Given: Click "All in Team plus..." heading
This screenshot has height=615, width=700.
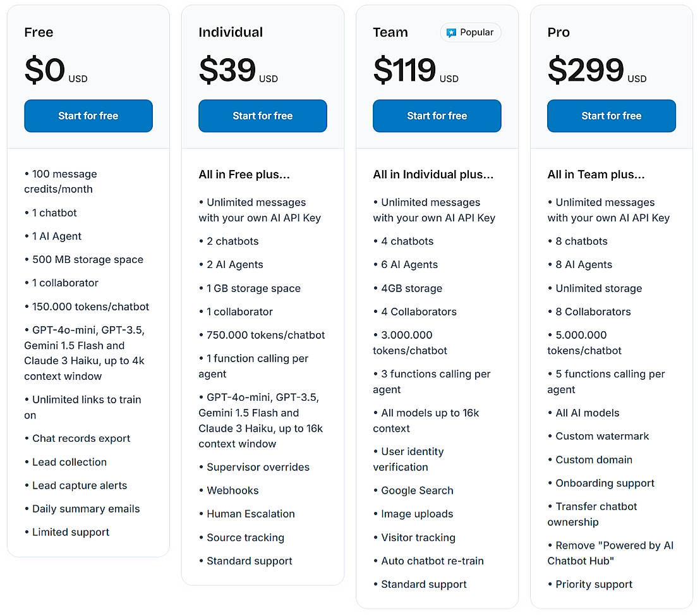Looking at the screenshot, I should pos(596,174).
